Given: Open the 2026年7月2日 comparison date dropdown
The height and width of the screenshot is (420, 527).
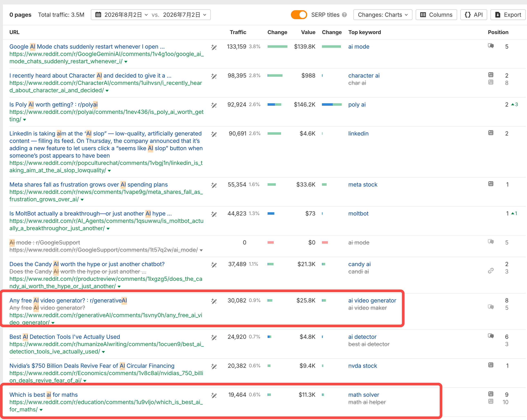Looking at the screenshot, I should click(x=185, y=15).
